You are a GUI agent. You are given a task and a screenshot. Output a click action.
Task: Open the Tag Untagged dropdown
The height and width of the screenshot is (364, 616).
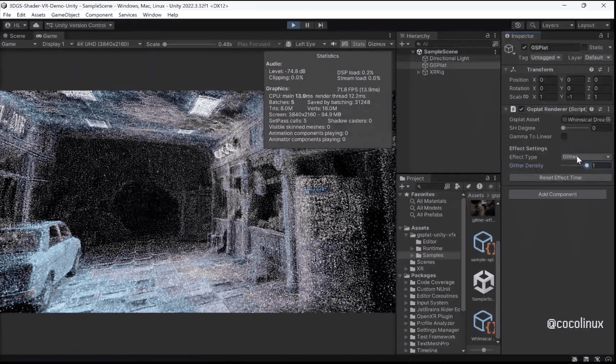[x=546, y=57]
